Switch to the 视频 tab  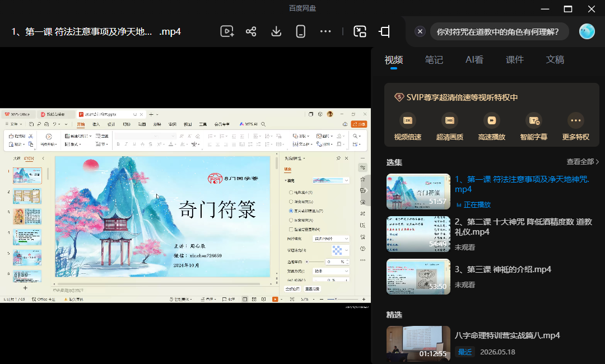pos(394,60)
